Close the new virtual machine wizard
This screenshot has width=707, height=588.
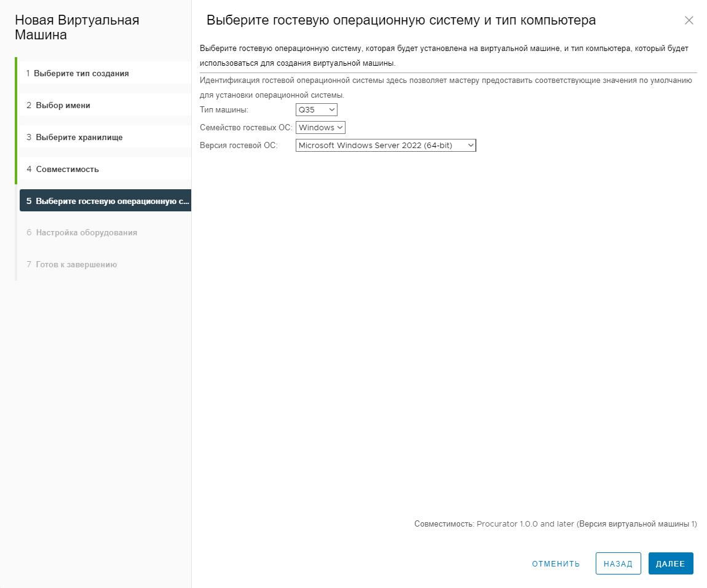[689, 20]
